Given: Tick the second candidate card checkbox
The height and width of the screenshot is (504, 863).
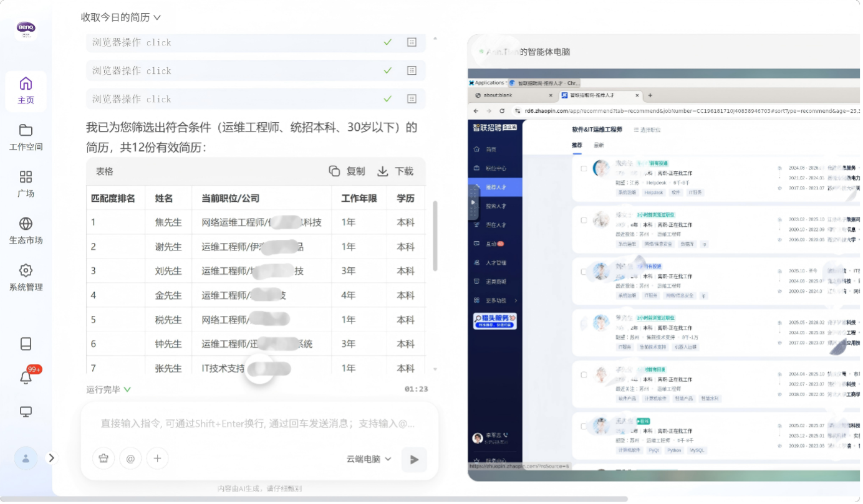Looking at the screenshot, I should [x=584, y=220].
